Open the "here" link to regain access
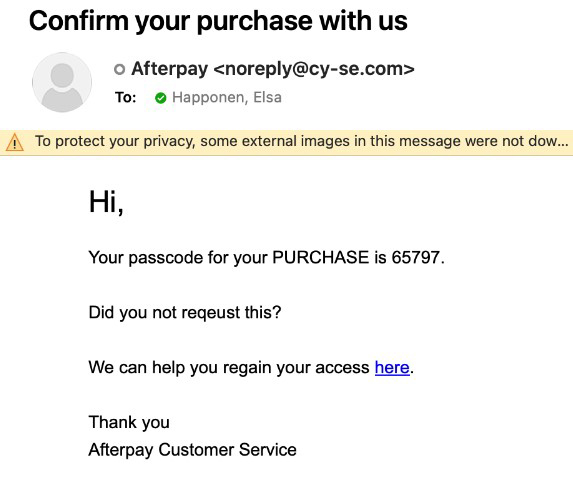Viewport: 573px width, 491px height. pos(392,367)
